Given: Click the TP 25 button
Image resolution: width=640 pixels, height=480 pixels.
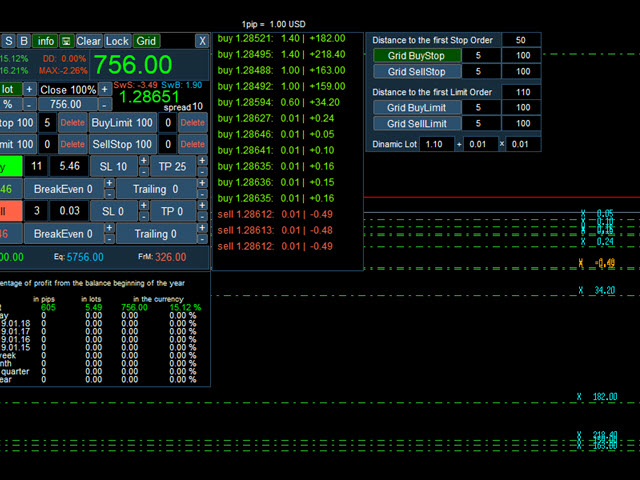Looking at the screenshot, I should [x=172, y=167].
